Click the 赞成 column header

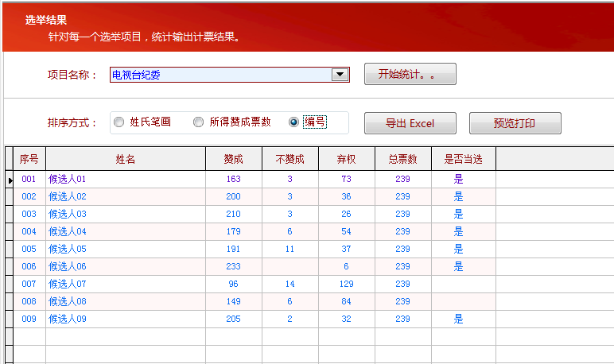coord(234,159)
